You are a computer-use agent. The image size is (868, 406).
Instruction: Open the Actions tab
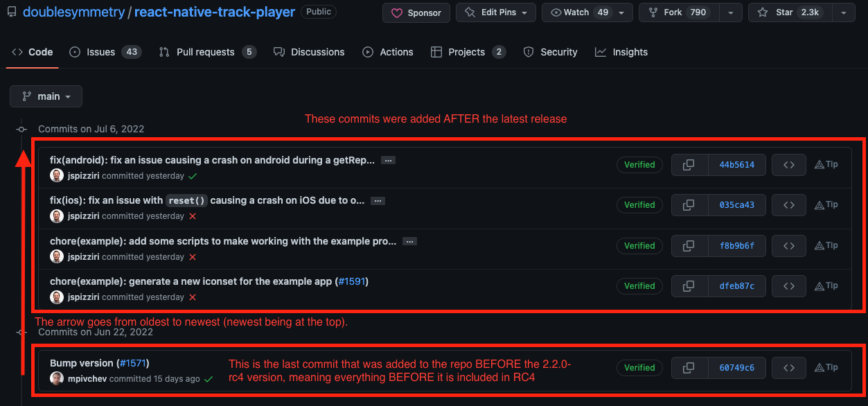pyautogui.click(x=387, y=51)
